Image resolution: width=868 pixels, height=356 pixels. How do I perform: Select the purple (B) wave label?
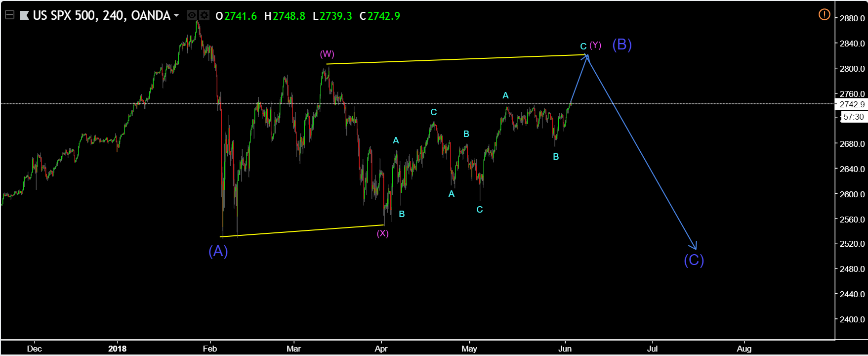622,44
